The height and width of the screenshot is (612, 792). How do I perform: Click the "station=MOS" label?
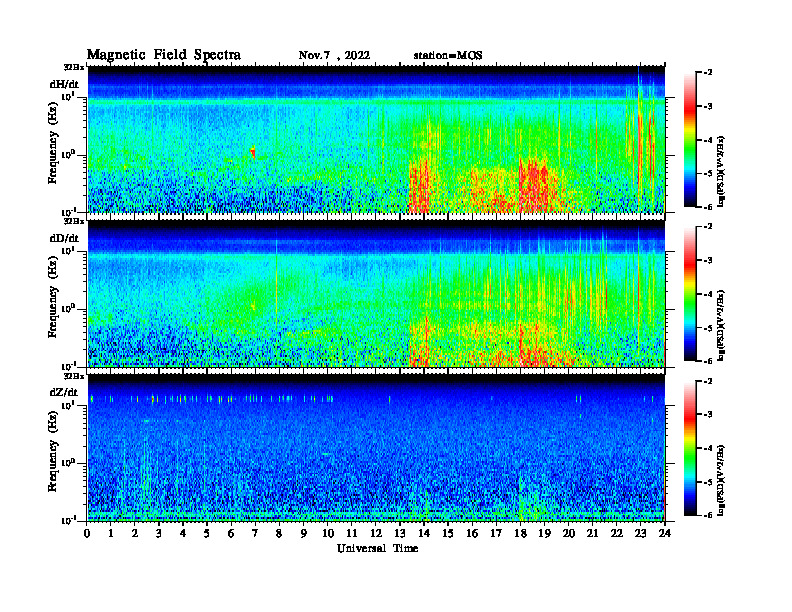pos(448,56)
